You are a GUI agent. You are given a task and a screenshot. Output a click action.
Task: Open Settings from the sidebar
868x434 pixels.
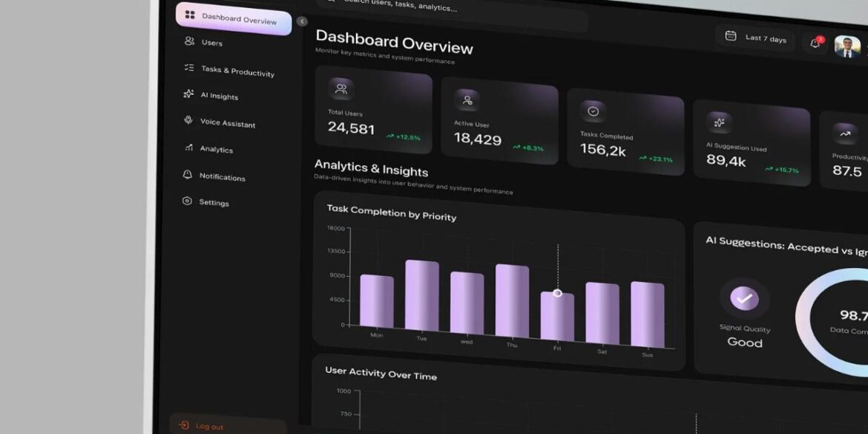213,203
